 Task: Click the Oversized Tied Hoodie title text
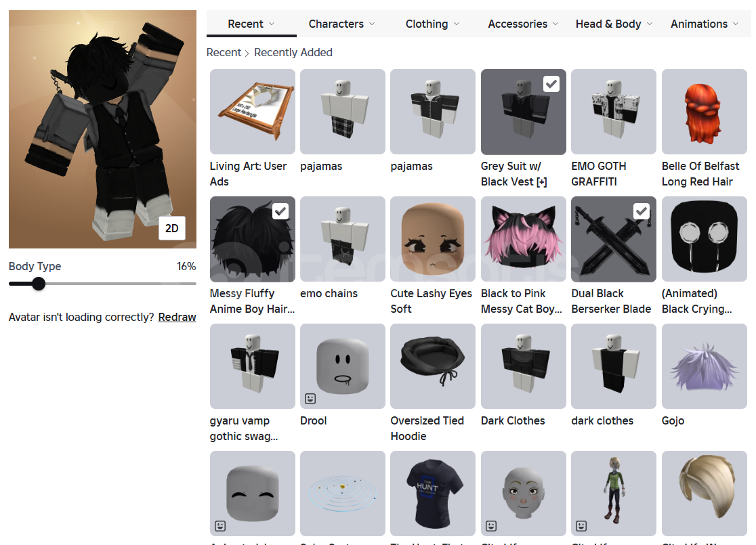(427, 429)
